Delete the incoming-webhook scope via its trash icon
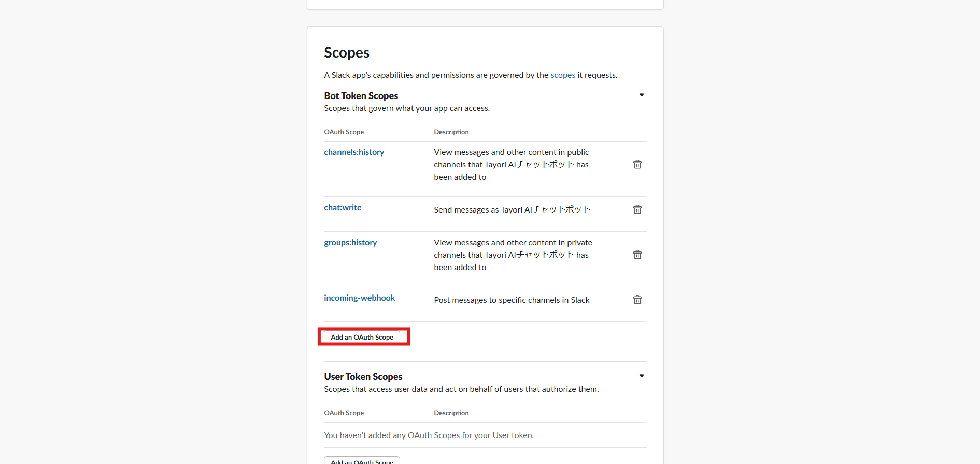The width and height of the screenshot is (980, 464). pos(637,300)
